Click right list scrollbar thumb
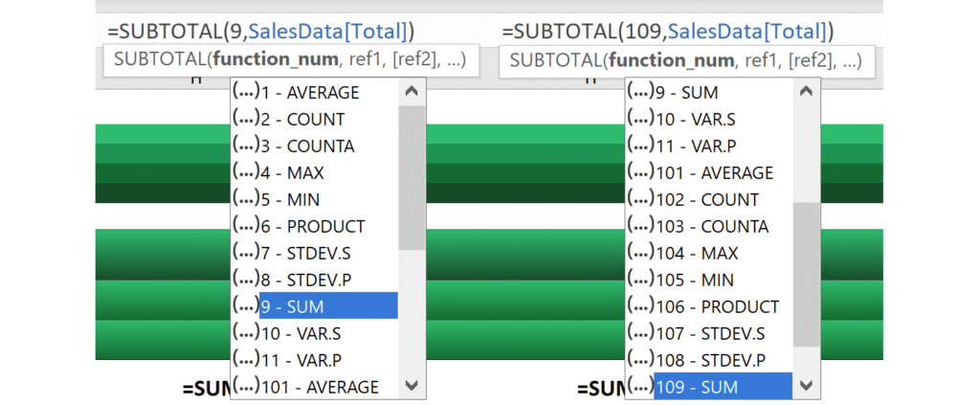Viewport: 980px width, 405px height. (x=806, y=273)
